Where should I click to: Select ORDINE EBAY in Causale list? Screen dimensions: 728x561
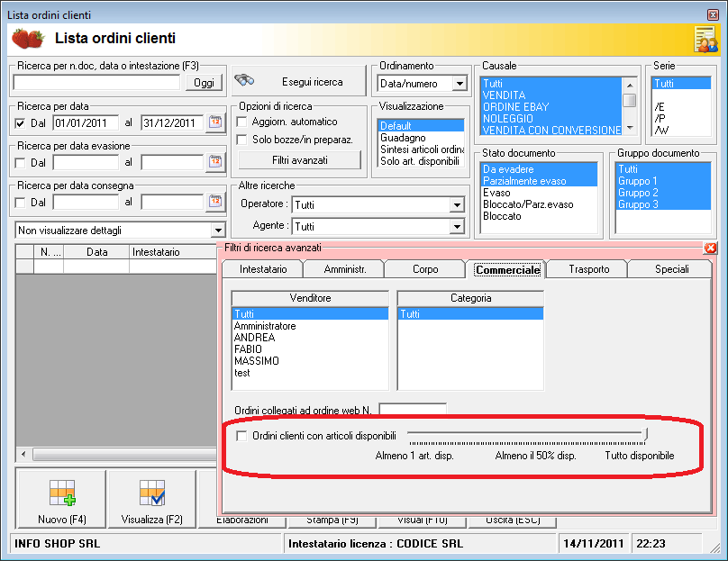pos(551,107)
